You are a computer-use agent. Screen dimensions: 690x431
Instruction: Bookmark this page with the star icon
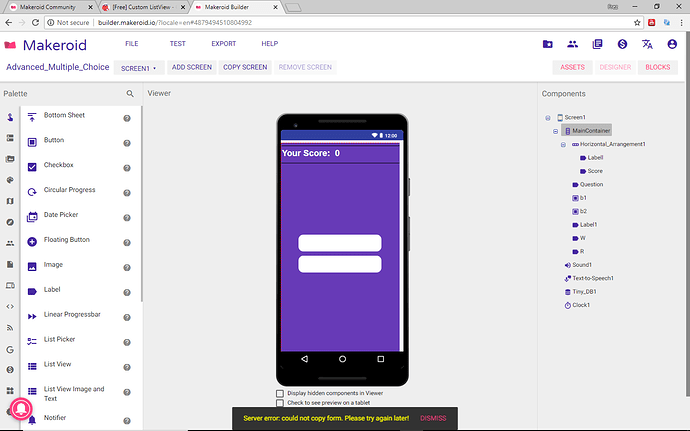pyautogui.click(x=637, y=22)
